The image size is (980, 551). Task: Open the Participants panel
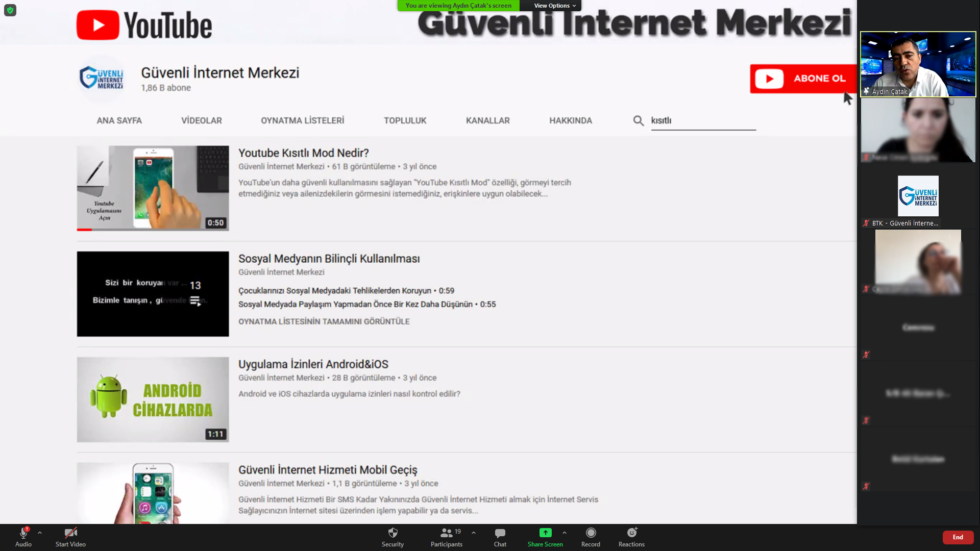click(447, 537)
